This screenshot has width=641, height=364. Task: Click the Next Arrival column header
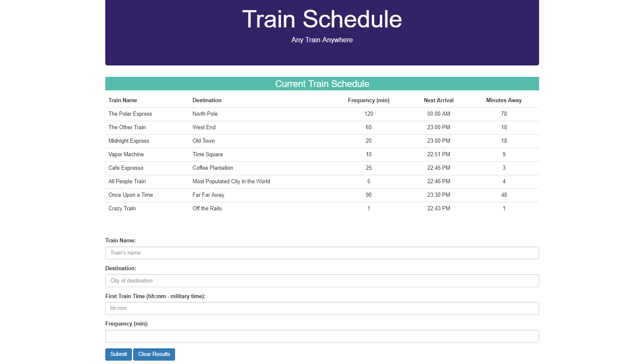[438, 101]
